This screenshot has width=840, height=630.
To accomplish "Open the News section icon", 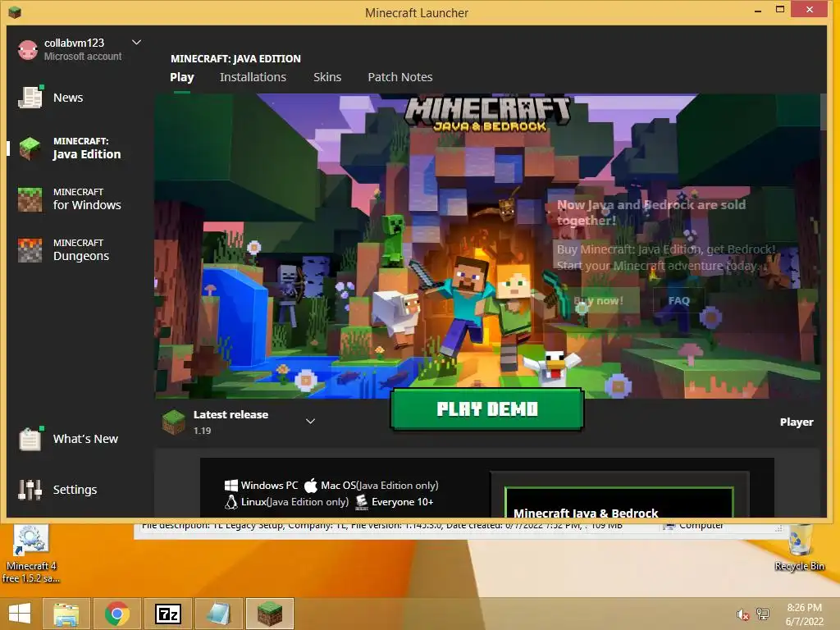I will (30, 97).
